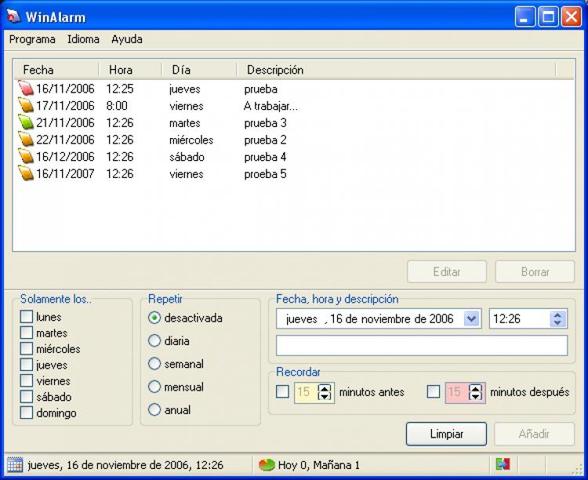Click the Limpiar button

(x=446, y=434)
